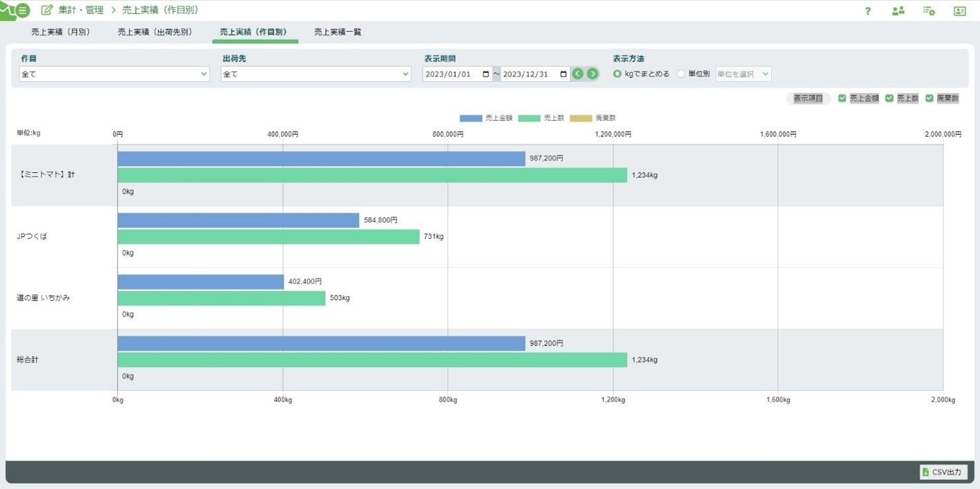Click the CSV出力 button
Viewport: 980px width, 489px height.
pyautogui.click(x=944, y=472)
